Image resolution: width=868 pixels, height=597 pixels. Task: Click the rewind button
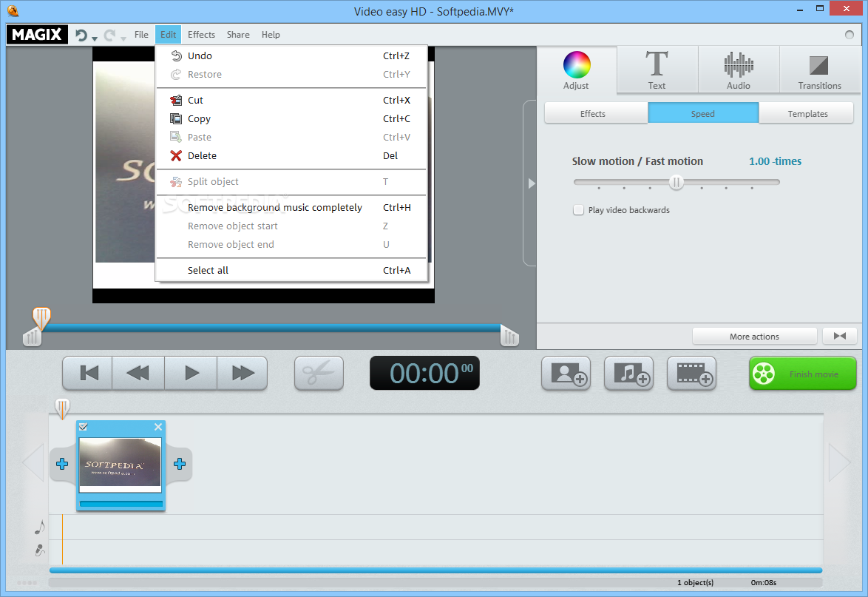coord(138,374)
